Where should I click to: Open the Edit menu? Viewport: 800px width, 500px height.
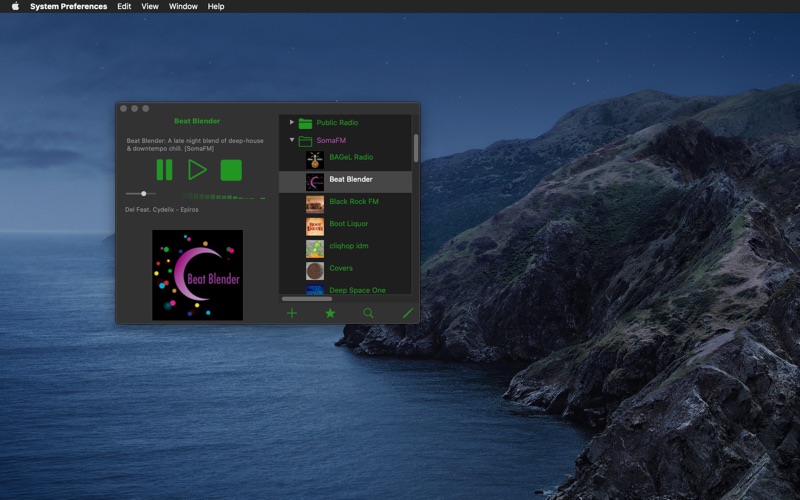click(124, 6)
